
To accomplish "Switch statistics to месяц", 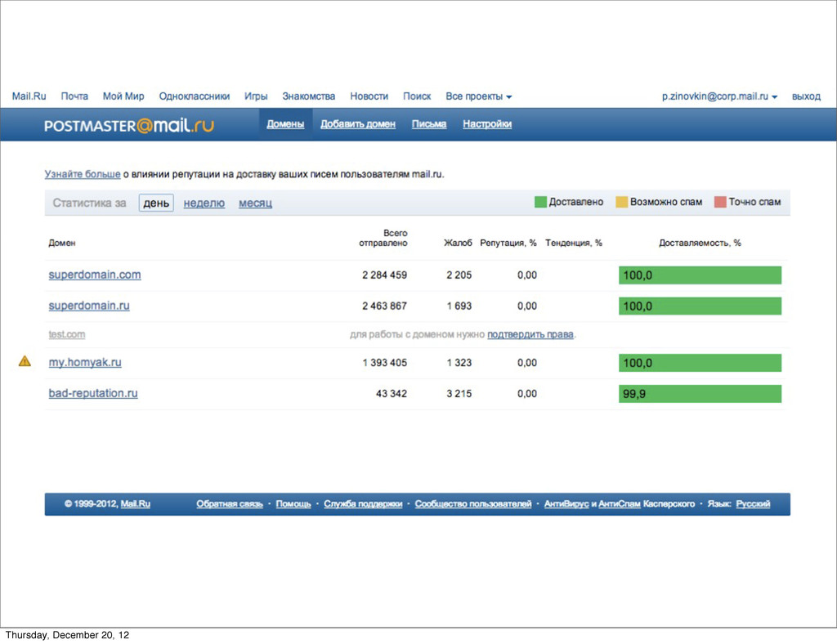I will [255, 203].
